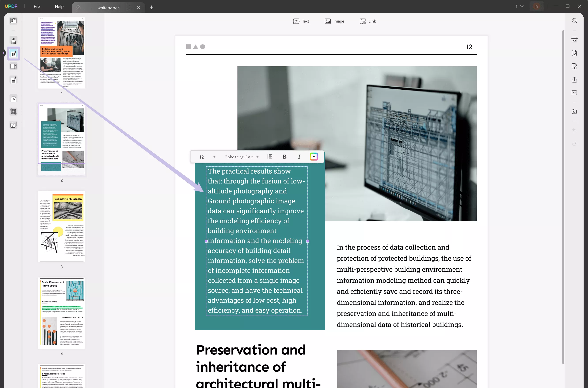
Task: Open the Watermark and background layers tool
Action: (13, 125)
